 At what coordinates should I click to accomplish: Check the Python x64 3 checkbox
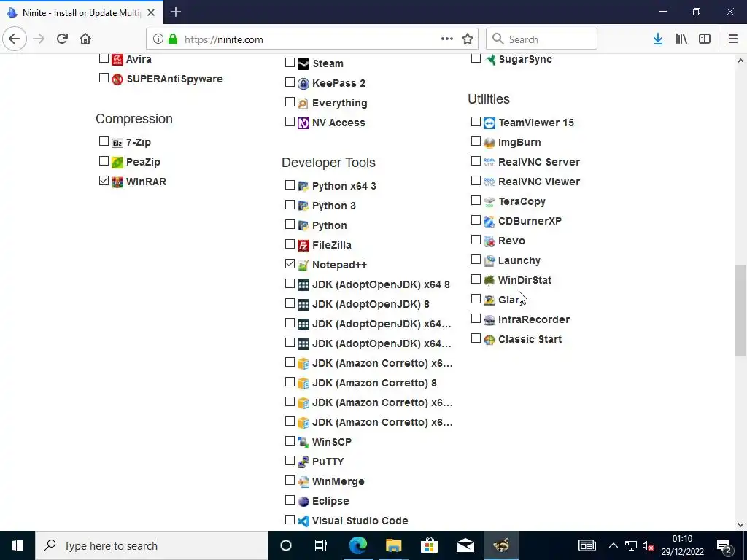tap(290, 184)
